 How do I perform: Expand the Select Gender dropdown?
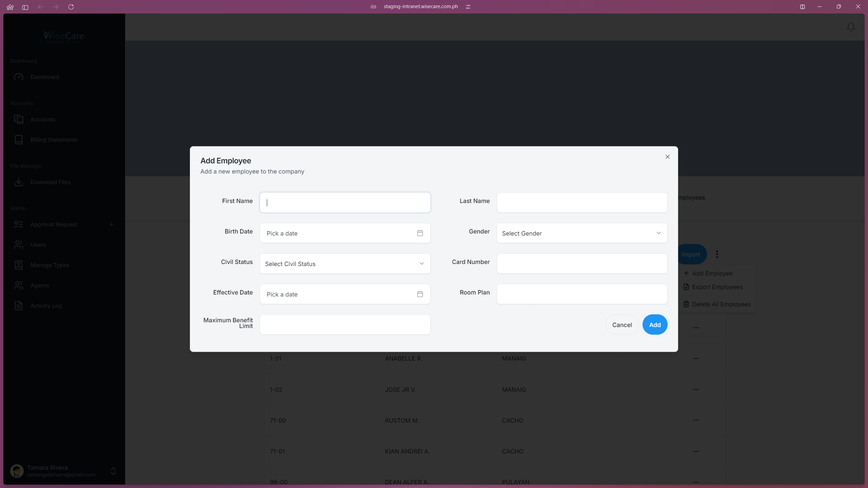(582, 233)
